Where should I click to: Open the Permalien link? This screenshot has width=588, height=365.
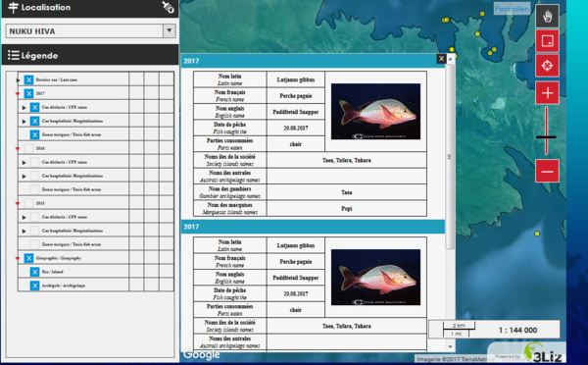click(512, 9)
